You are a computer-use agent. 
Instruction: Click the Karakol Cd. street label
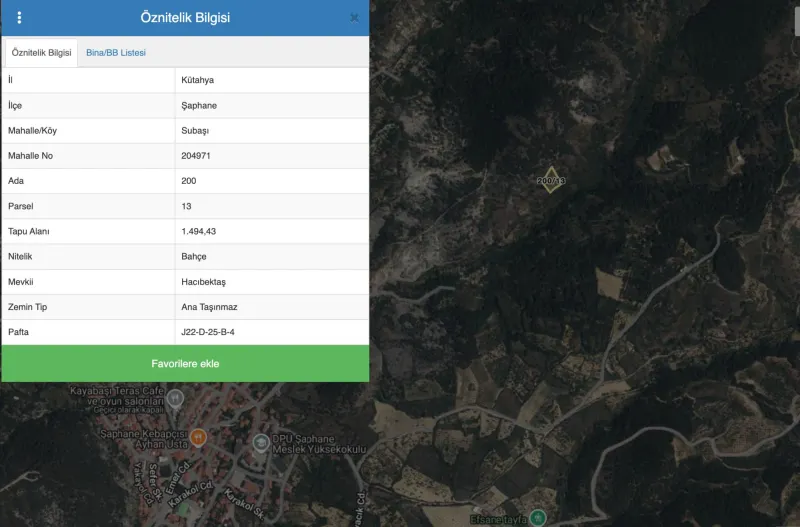[x=191, y=493]
